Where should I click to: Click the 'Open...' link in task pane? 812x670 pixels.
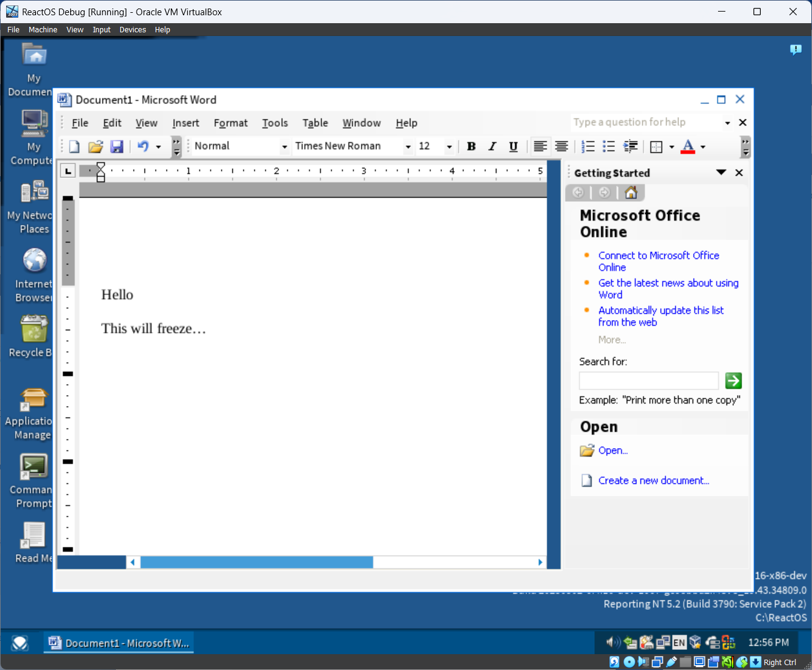[x=613, y=450]
